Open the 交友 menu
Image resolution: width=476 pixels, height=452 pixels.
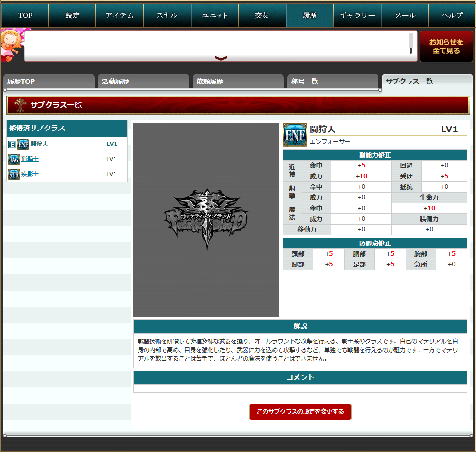coord(262,16)
